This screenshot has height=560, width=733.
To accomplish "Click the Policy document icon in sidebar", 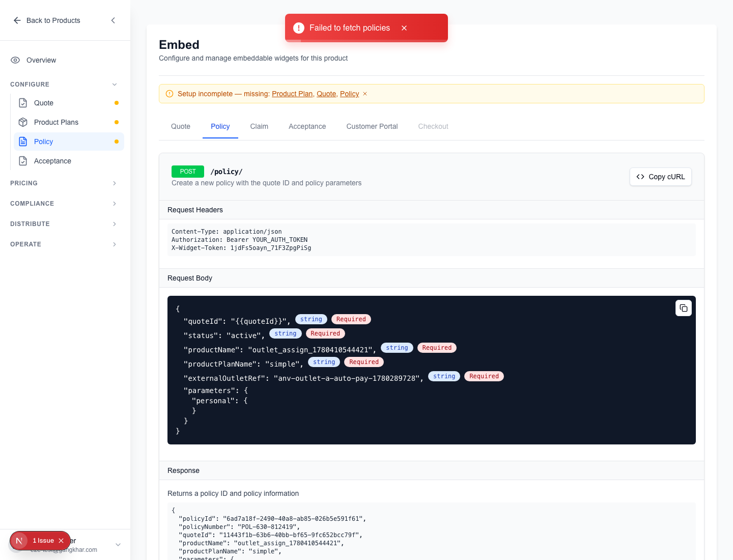I will click(23, 142).
